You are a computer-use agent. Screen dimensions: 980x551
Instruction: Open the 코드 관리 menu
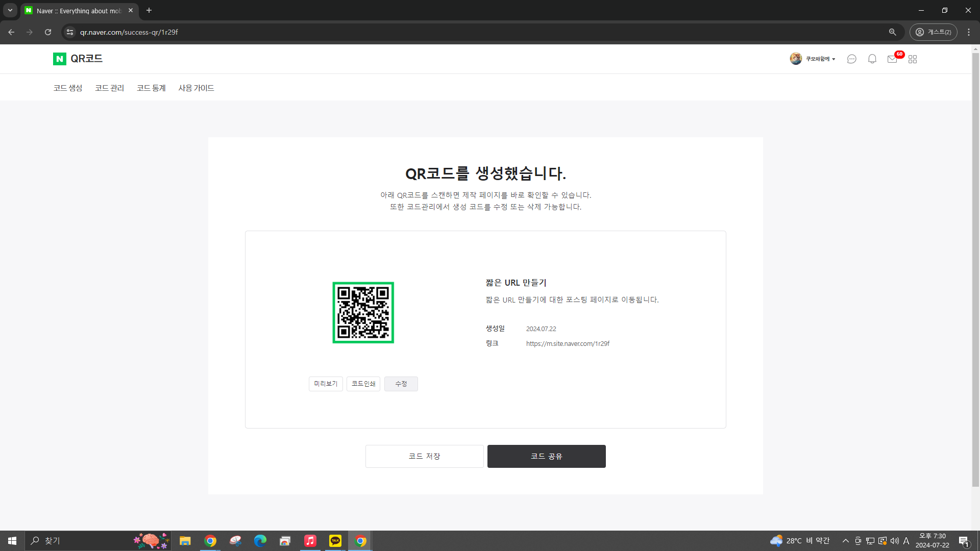[109, 87]
